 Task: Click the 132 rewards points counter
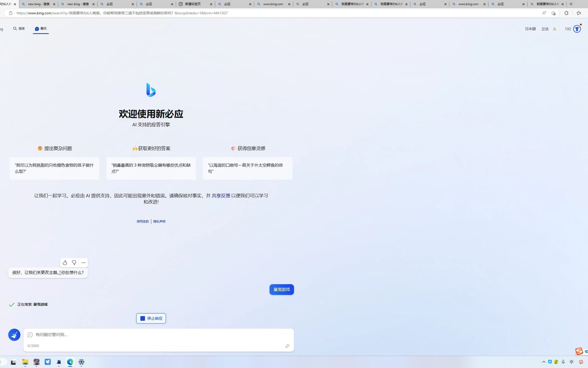pyautogui.click(x=568, y=29)
